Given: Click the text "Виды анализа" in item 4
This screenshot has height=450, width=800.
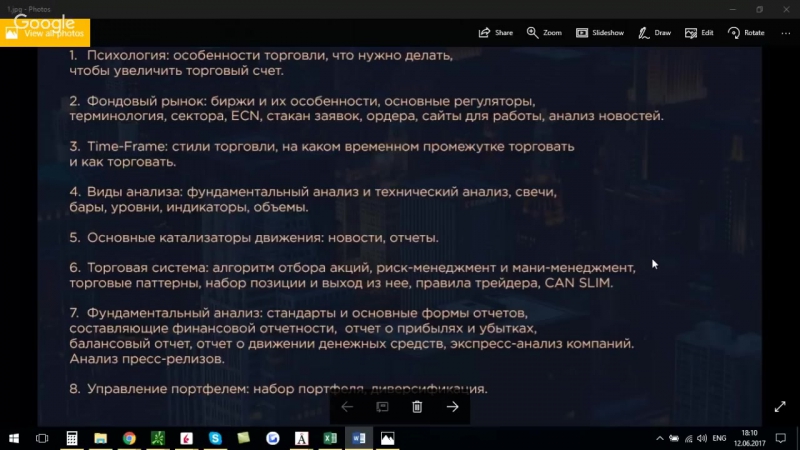Looking at the screenshot, I should click(134, 192).
